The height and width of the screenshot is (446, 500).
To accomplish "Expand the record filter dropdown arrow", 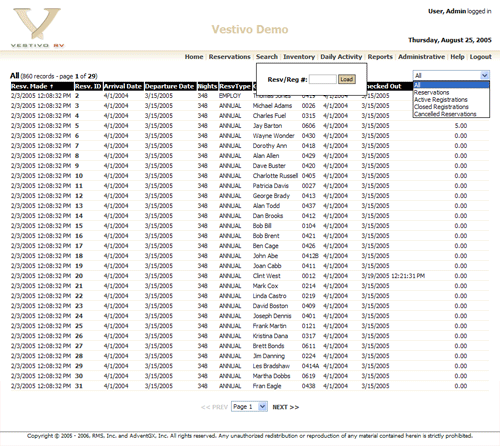I will click(485, 76).
